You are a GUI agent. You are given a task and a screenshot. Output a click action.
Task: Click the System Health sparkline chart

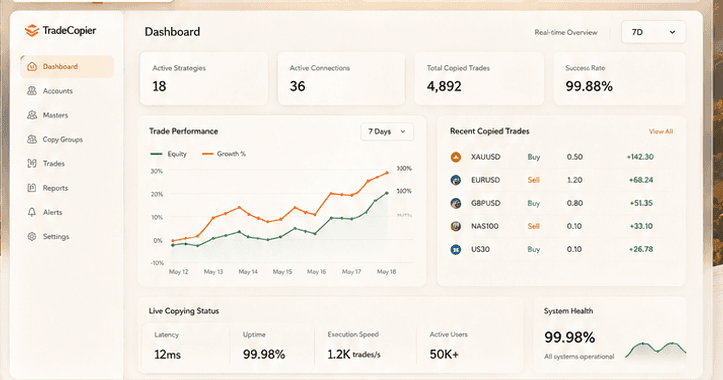[x=656, y=350]
